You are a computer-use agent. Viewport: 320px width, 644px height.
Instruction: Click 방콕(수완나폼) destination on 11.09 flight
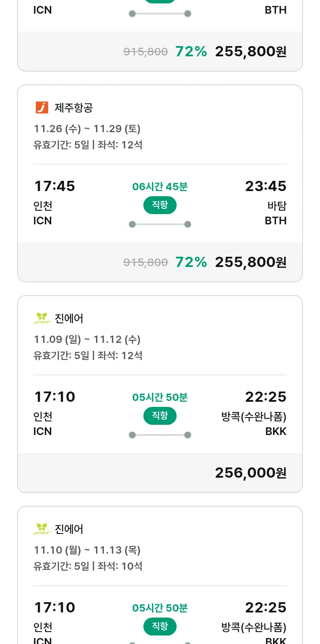point(253,416)
